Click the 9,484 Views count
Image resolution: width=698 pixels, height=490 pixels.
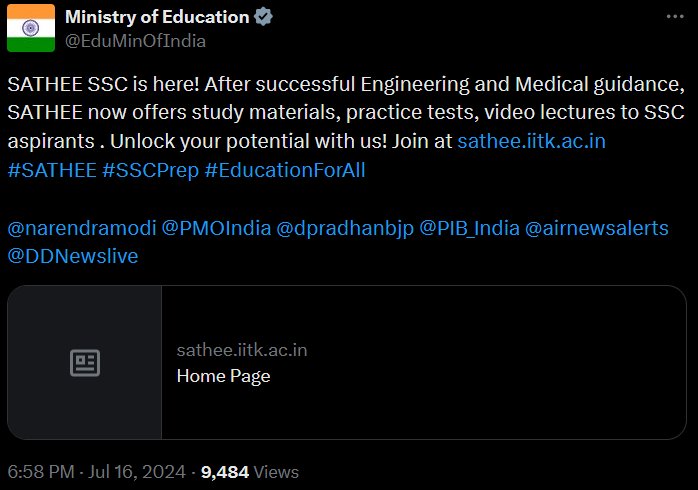pos(249,471)
